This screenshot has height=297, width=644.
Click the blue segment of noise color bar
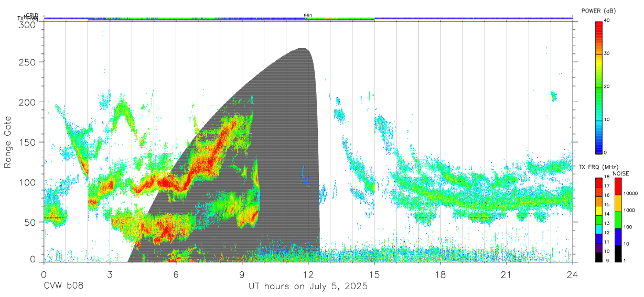tap(618, 237)
